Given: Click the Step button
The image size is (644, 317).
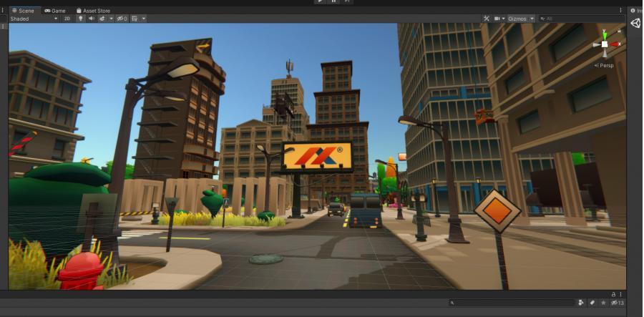Looking at the screenshot, I should [x=347, y=1].
